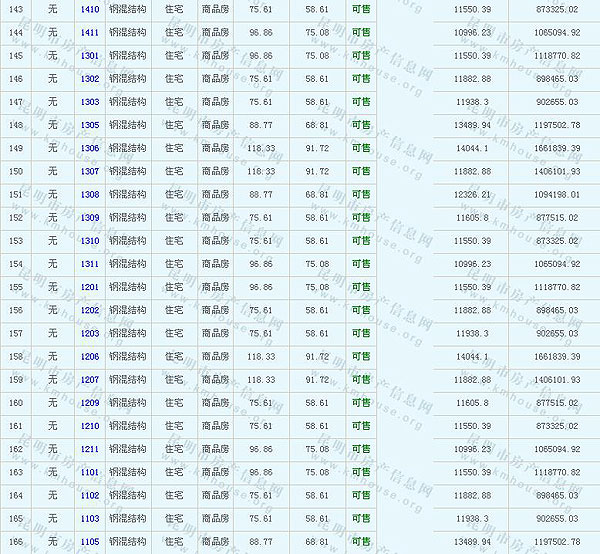The width and height of the screenshot is (600, 554).
Task: Open room 1306 link
Action: click(89, 148)
